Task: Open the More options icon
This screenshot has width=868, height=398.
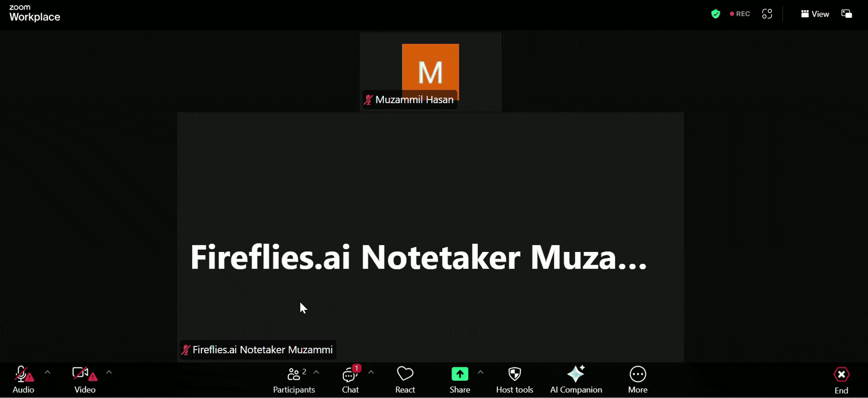Action: [637, 374]
